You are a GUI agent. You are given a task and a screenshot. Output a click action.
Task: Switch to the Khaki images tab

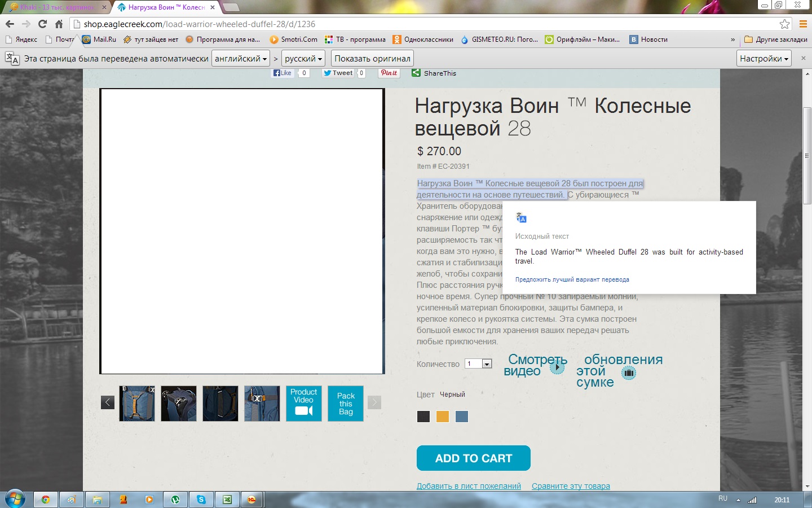[x=56, y=7]
